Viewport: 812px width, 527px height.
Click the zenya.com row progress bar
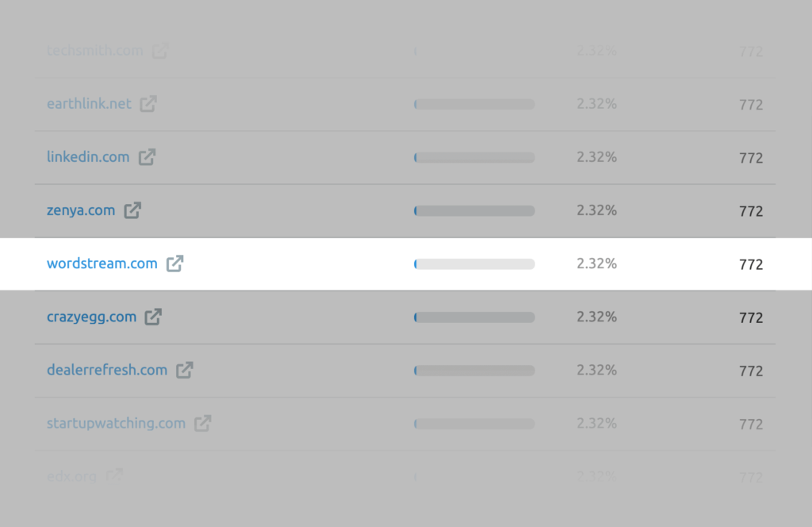[x=474, y=211]
